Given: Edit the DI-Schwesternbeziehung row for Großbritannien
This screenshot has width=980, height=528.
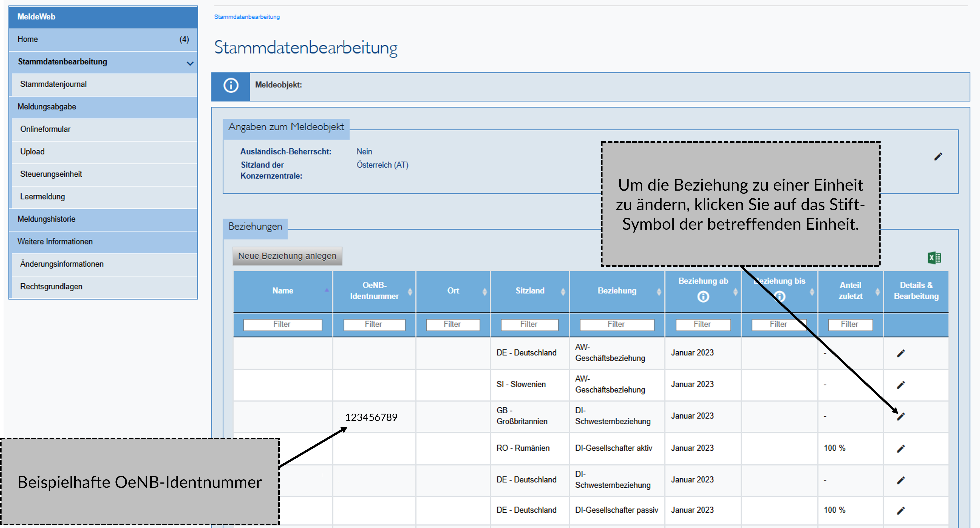Looking at the screenshot, I should [x=901, y=416].
